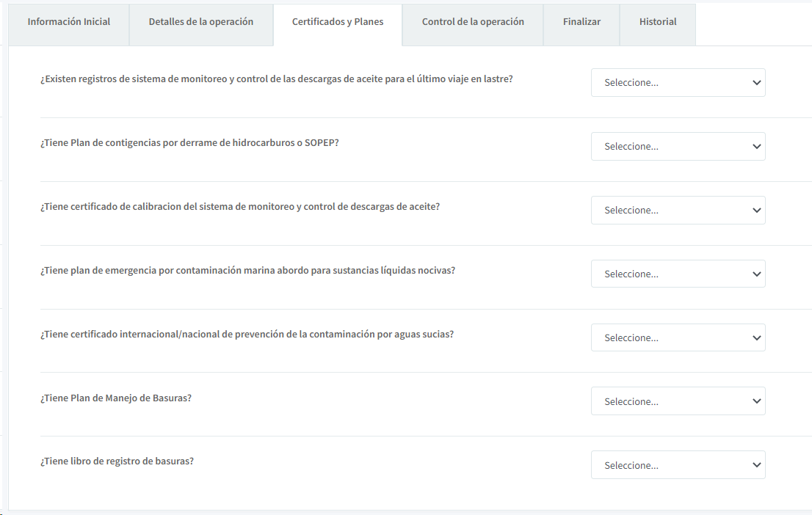Click the sustancias líquidas nocivas question text

click(247, 271)
